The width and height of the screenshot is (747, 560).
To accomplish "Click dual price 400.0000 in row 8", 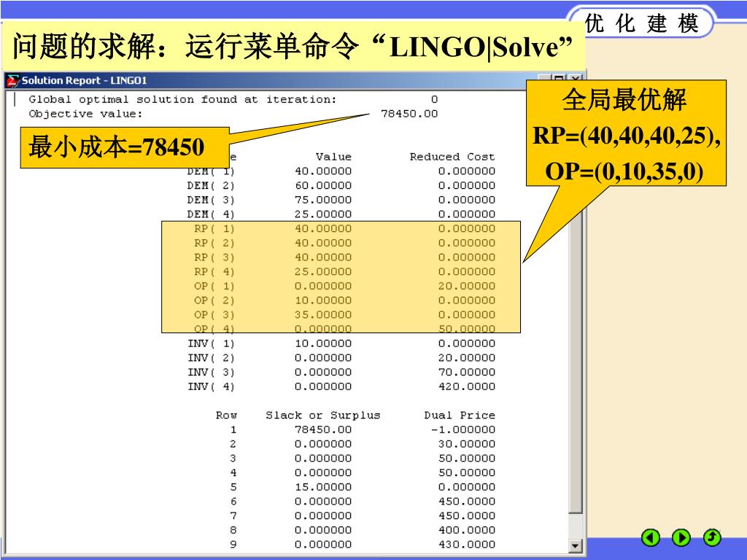I will coord(467,530).
